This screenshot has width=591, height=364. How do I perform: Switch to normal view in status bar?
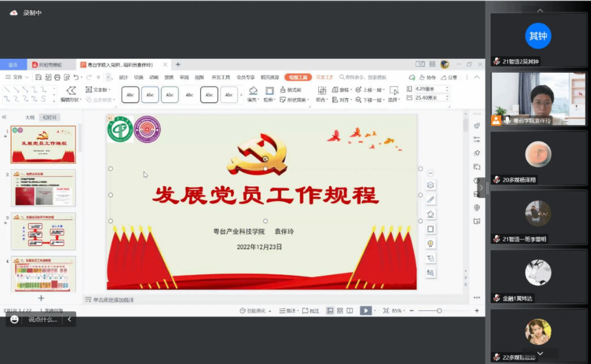point(330,311)
